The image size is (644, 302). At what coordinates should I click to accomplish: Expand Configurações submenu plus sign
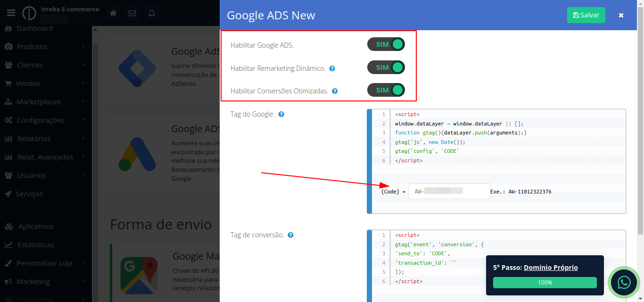click(83, 120)
